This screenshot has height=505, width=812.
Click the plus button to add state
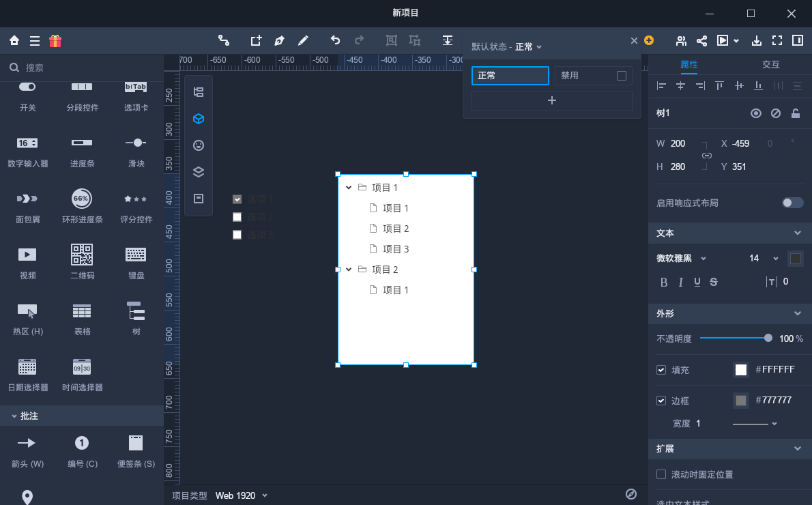coord(551,101)
